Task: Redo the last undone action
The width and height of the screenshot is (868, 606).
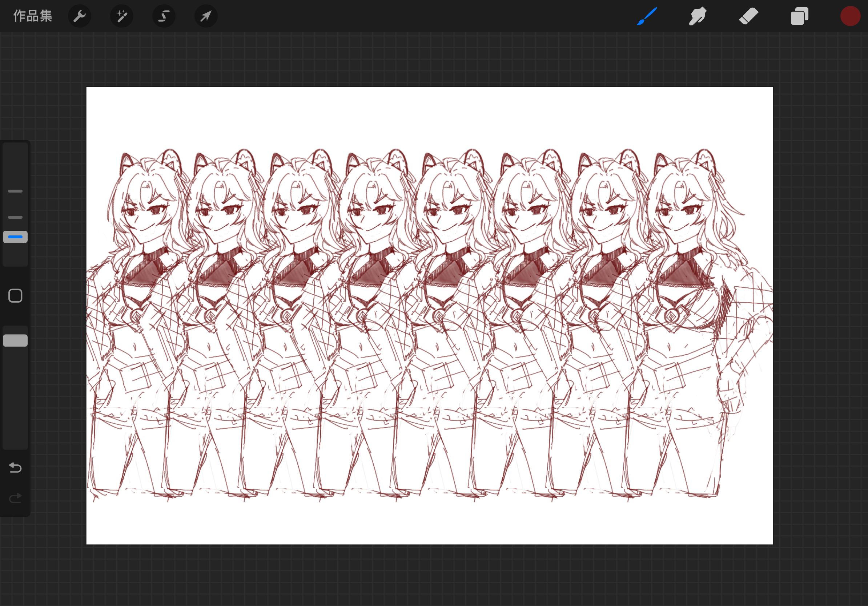Action: click(15, 498)
